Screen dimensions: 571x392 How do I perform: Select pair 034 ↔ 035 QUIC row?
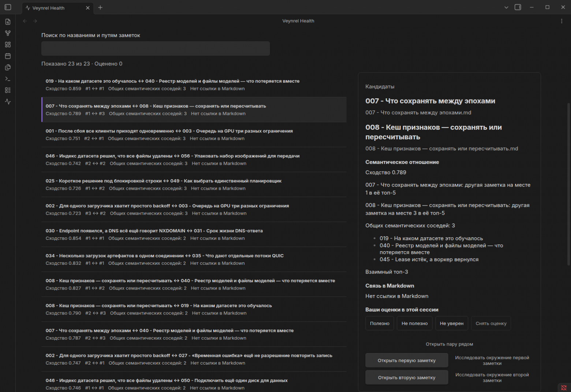pos(194,259)
